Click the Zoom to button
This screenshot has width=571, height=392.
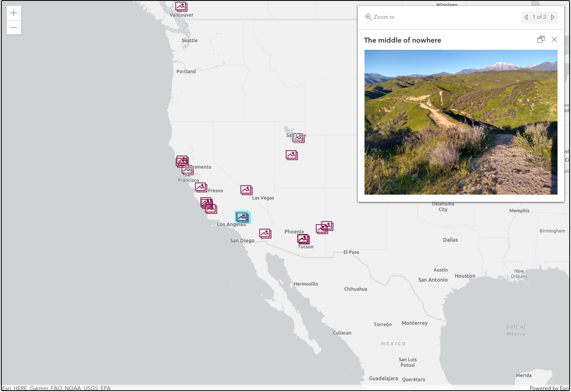[x=380, y=17]
